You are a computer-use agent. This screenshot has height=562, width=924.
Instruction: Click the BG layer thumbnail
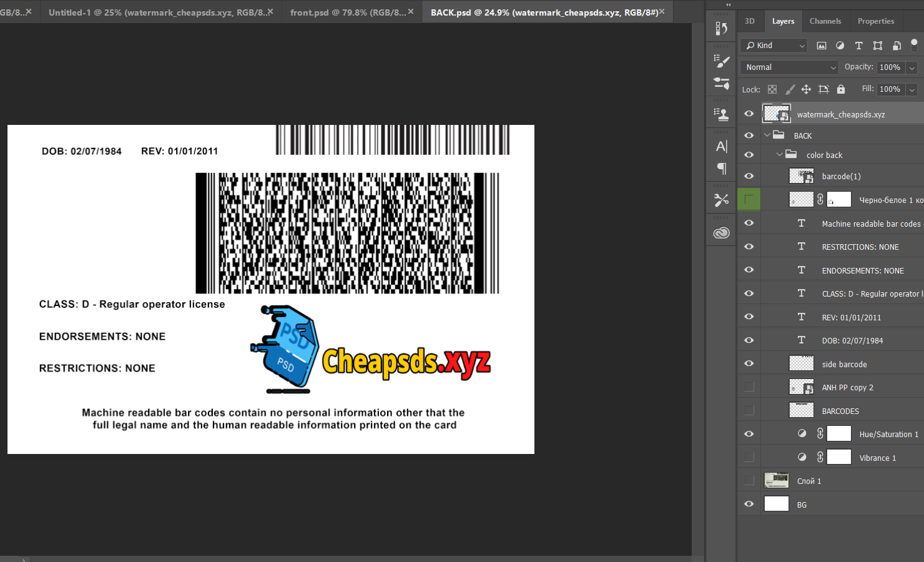click(x=776, y=505)
